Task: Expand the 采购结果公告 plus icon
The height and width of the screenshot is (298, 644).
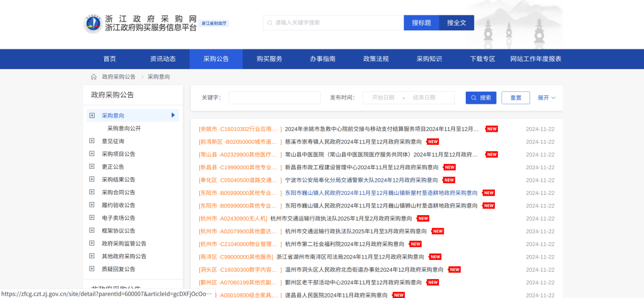Action: pos(92,179)
